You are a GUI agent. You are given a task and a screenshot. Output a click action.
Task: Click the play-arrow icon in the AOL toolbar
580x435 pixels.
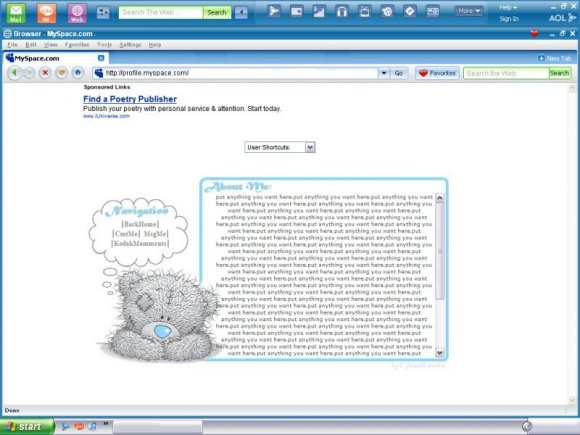click(x=274, y=11)
